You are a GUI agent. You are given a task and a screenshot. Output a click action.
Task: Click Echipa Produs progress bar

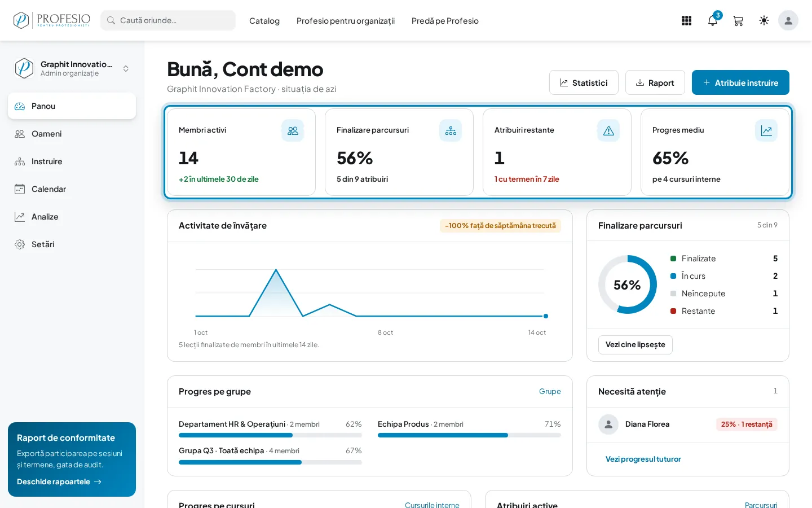[469, 435]
